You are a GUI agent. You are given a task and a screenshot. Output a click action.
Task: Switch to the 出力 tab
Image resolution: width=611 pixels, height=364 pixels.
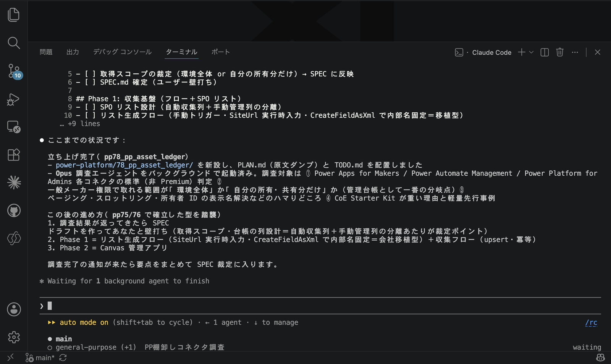tap(73, 52)
